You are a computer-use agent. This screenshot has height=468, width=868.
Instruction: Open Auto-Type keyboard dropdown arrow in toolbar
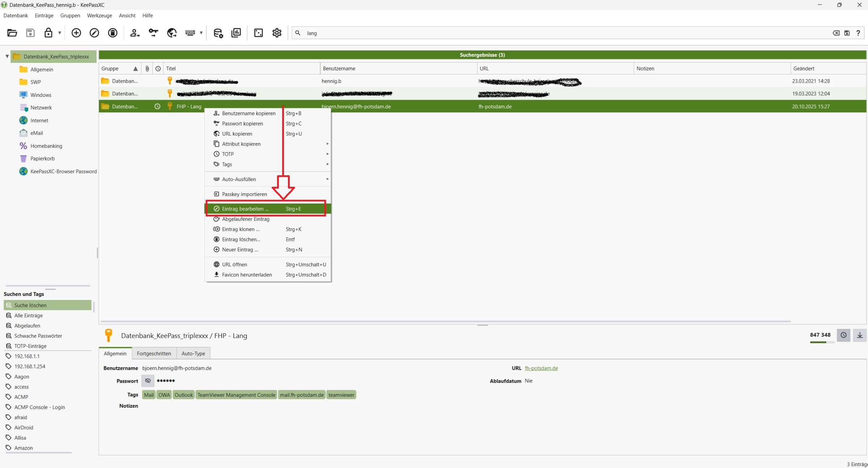click(x=201, y=33)
